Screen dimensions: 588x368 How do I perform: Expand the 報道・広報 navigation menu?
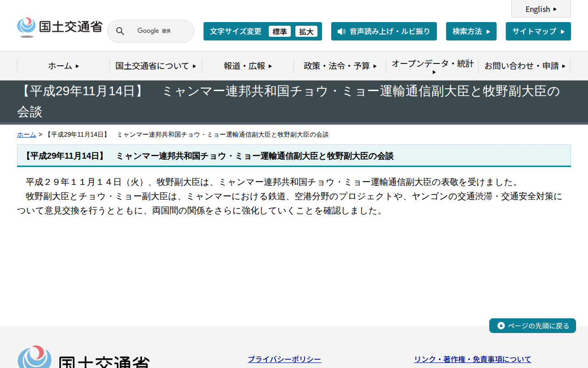point(246,66)
